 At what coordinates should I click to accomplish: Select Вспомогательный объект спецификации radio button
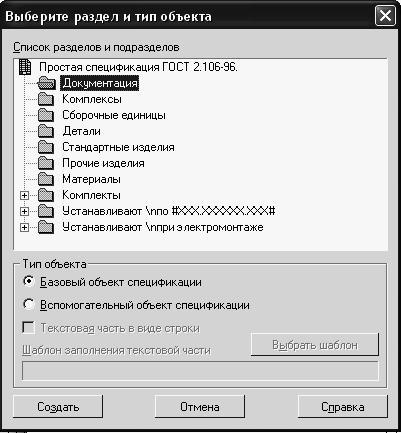click(x=29, y=305)
